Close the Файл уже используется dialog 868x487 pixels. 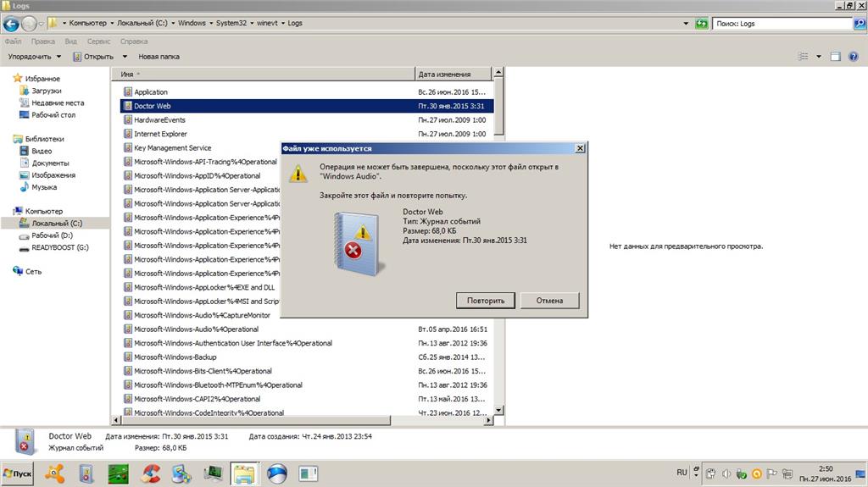pos(580,148)
